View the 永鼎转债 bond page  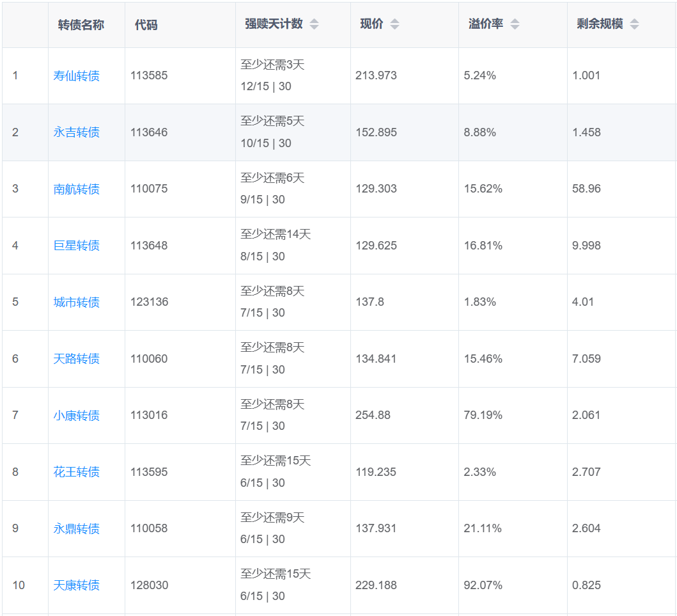77,529
